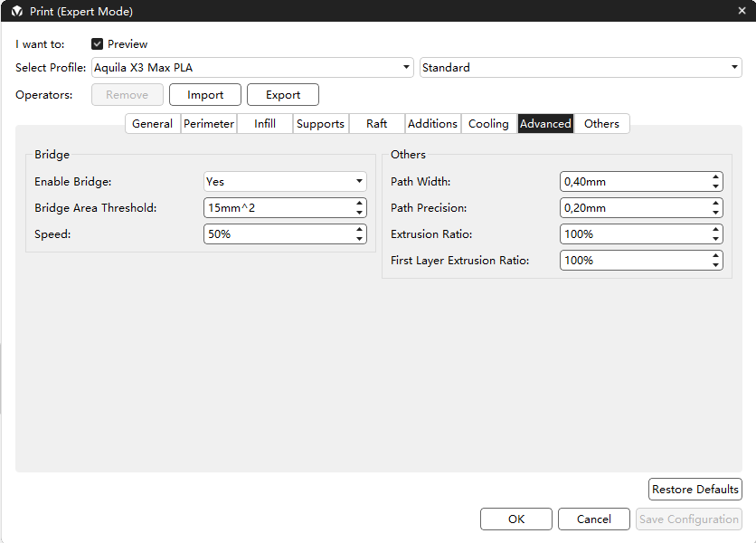Open the Aquila X3 Max PLA profile dropdown
Screen dimensions: 756x543
tap(252, 68)
